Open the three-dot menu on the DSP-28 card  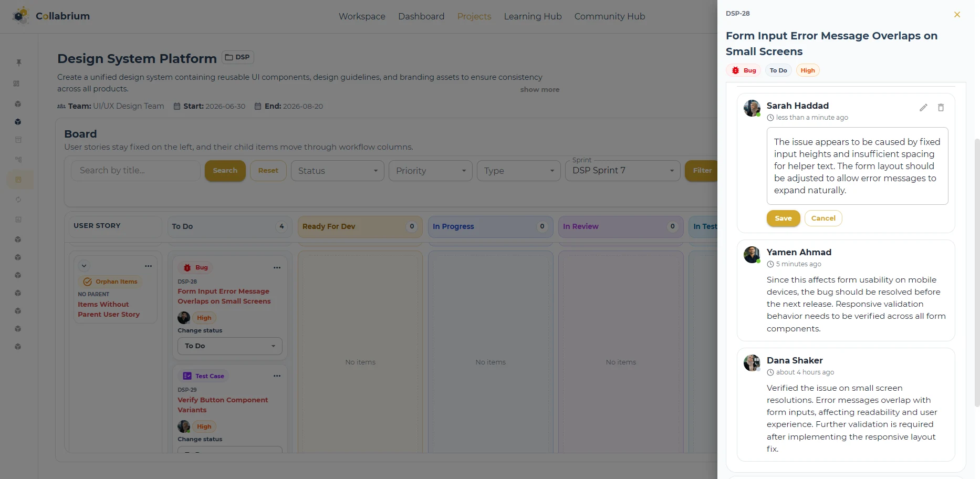[x=277, y=268]
